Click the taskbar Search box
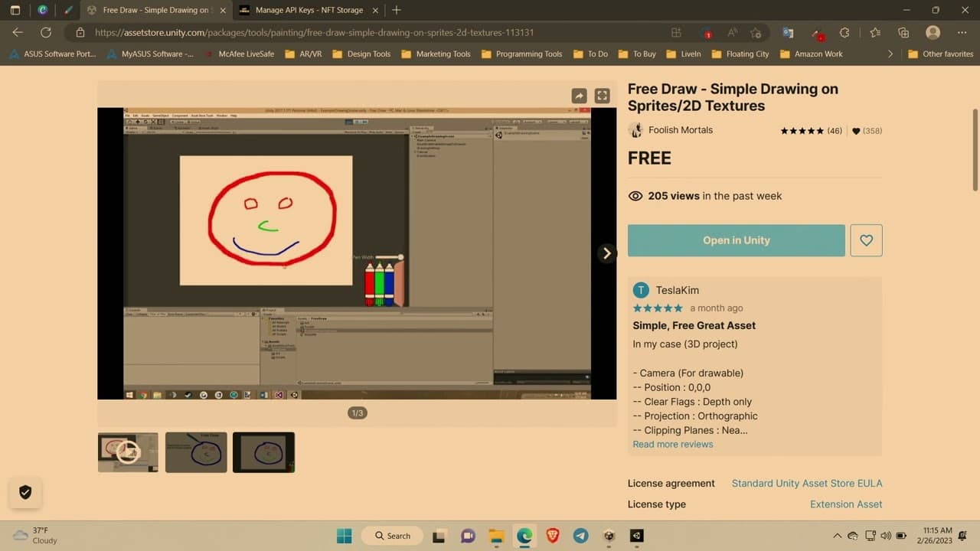980x551 pixels. 393,536
